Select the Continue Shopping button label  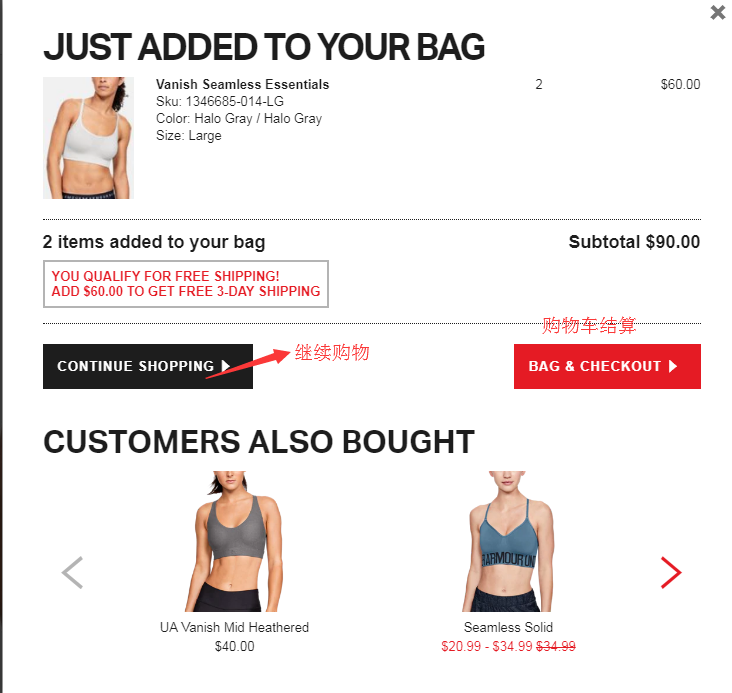click(135, 366)
